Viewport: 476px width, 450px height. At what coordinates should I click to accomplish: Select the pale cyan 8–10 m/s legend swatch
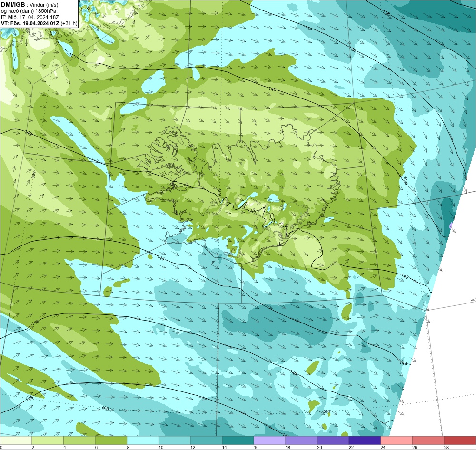(x=143, y=440)
